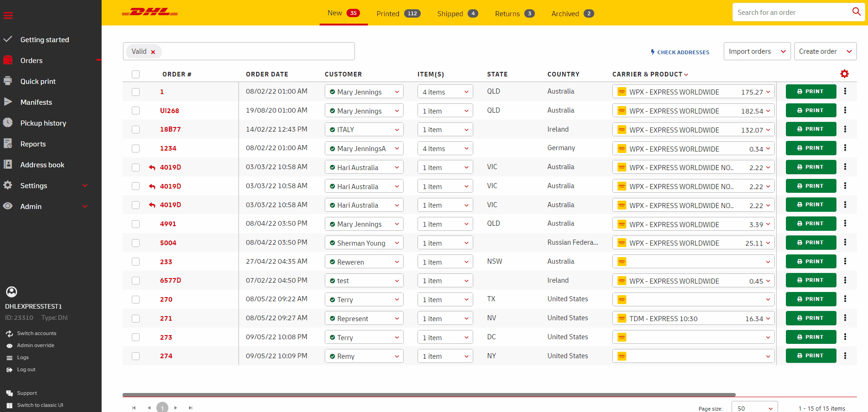Go to the first page arrow
This screenshot has width=868, height=412.
(x=134, y=408)
